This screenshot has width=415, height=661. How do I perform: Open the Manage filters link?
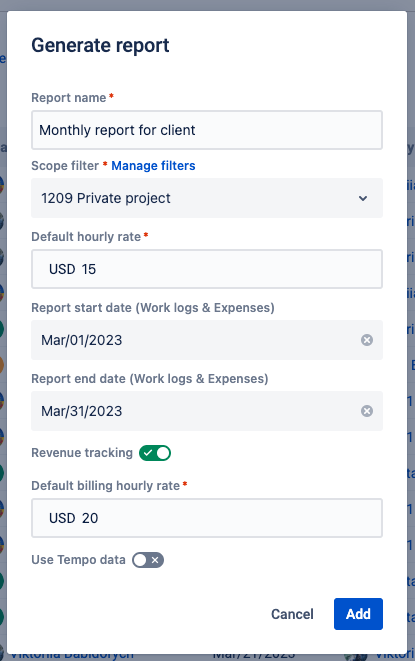153,166
